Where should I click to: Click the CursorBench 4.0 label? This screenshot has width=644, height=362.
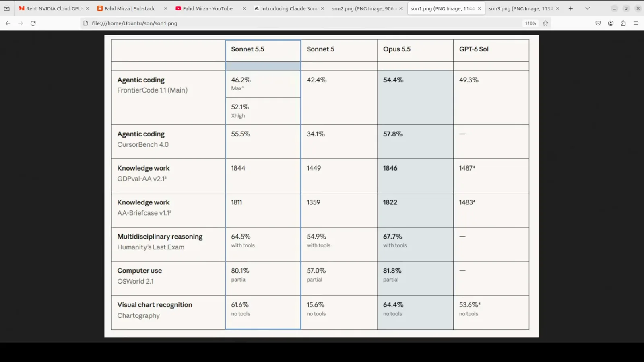point(143,144)
